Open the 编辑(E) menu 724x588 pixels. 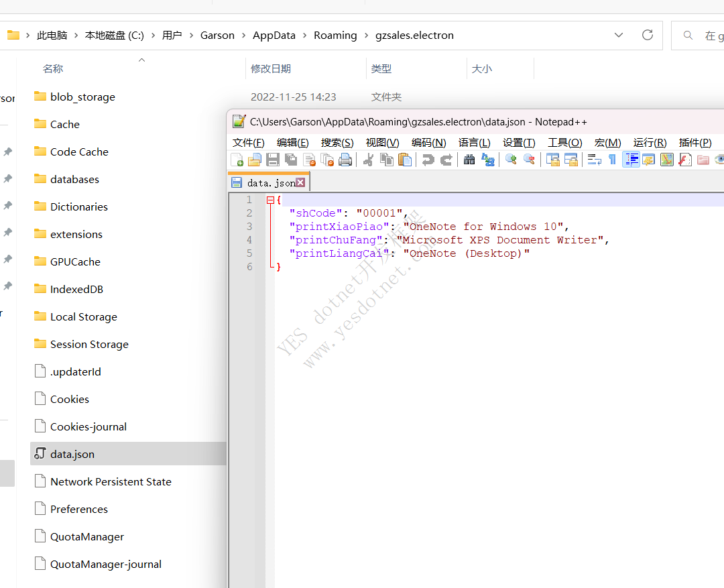[293, 143]
